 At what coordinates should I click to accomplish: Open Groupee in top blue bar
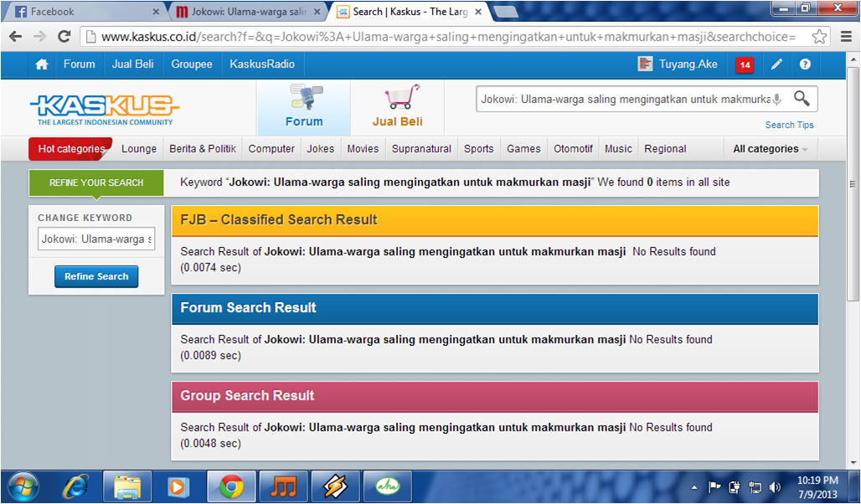pyautogui.click(x=192, y=64)
